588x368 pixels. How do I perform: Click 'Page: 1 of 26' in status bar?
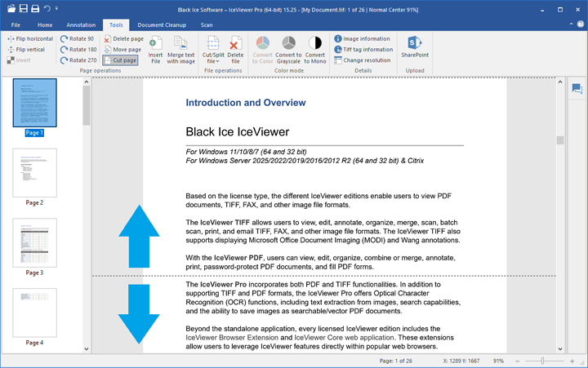(395, 361)
